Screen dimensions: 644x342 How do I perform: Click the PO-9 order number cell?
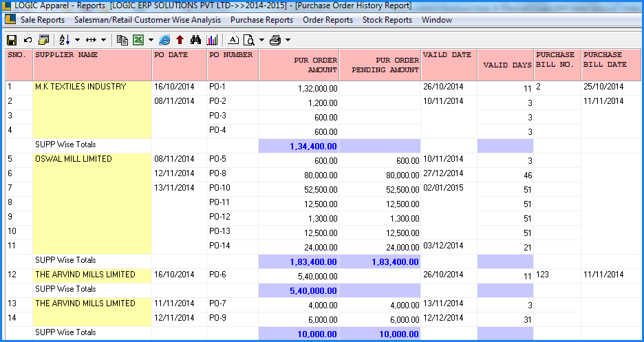click(233, 319)
